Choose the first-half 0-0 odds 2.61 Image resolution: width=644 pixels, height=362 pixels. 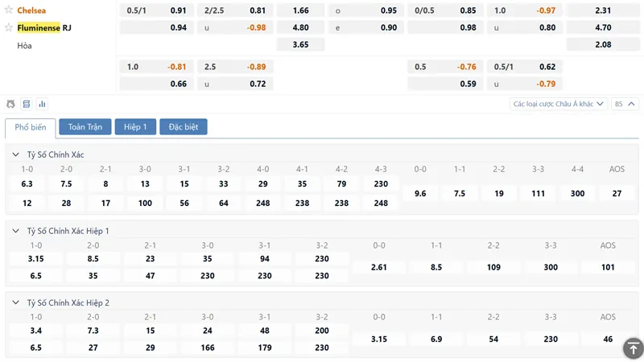tap(378, 267)
